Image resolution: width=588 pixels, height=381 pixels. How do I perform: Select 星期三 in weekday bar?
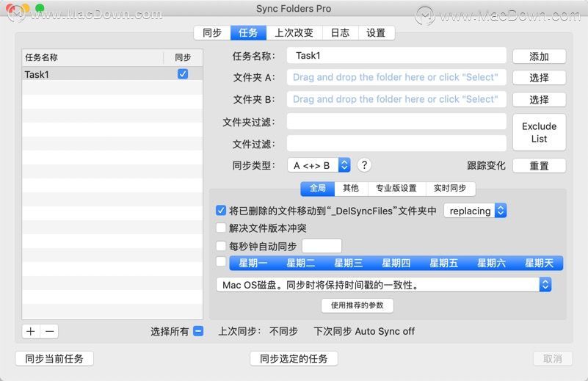(x=349, y=264)
